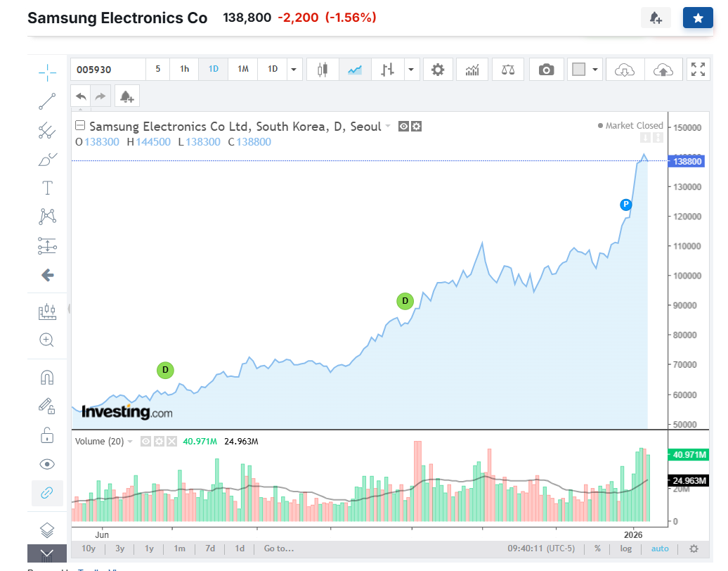Viewport: 728px width, 571px height.
Task: Set range to 1d
Action: (x=240, y=548)
